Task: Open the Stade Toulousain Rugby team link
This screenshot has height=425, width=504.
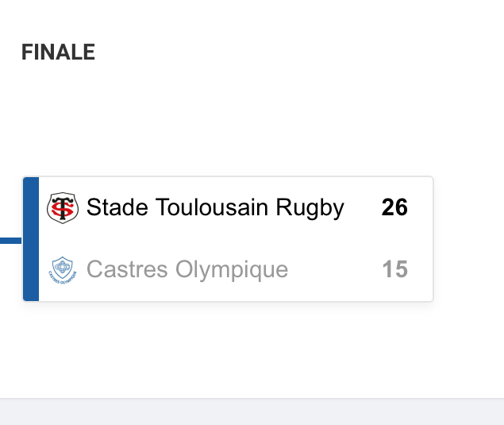Action: (214, 208)
